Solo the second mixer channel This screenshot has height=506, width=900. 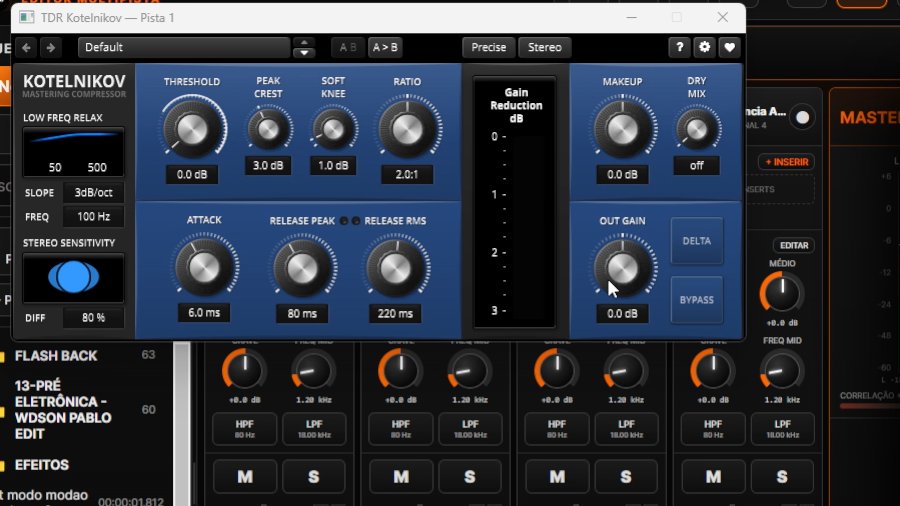click(x=470, y=476)
